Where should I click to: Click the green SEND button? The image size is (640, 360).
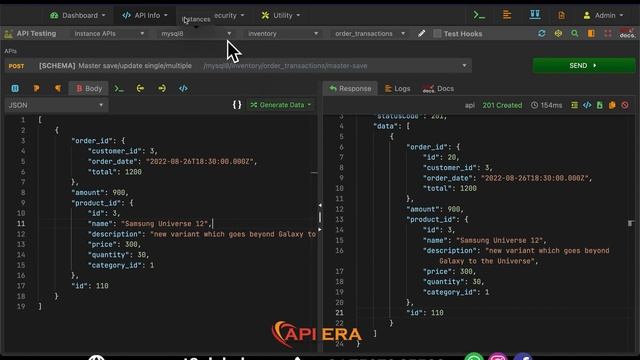tap(584, 66)
